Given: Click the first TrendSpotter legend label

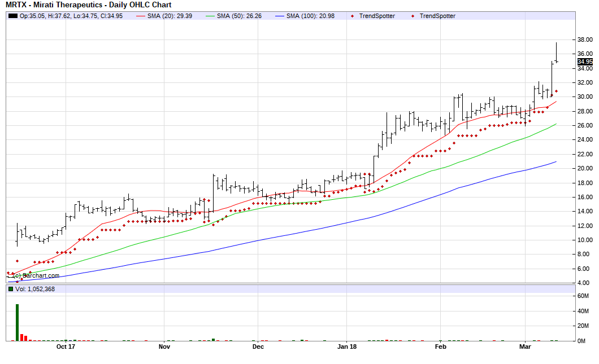Looking at the screenshot, I should point(377,16).
